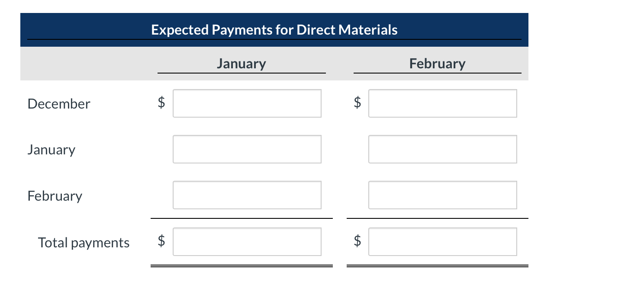Select January row field in February column

pos(443,149)
